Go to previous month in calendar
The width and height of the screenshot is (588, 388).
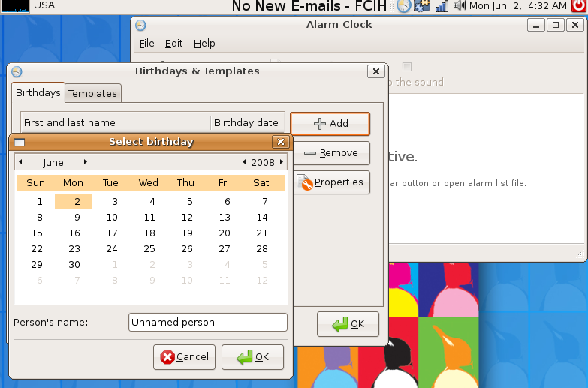coord(20,162)
